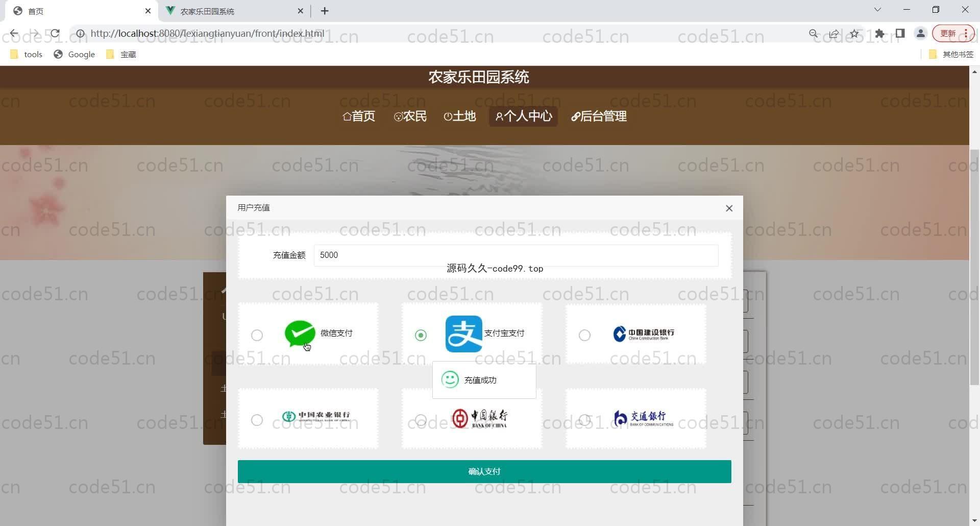Bookmark this page with star

click(x=854, y=34)
